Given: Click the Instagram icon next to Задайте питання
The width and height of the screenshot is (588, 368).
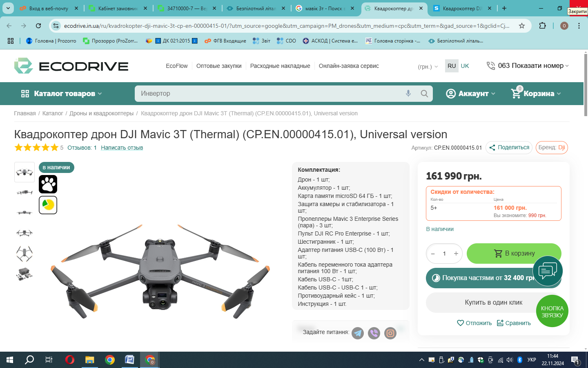Looking at the screenshot, I should point(390,333).
